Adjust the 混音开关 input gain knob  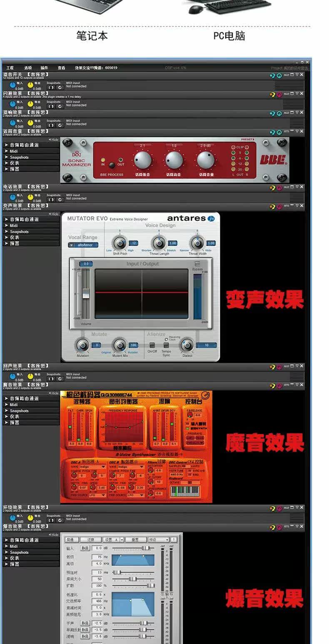click(12, 85)
